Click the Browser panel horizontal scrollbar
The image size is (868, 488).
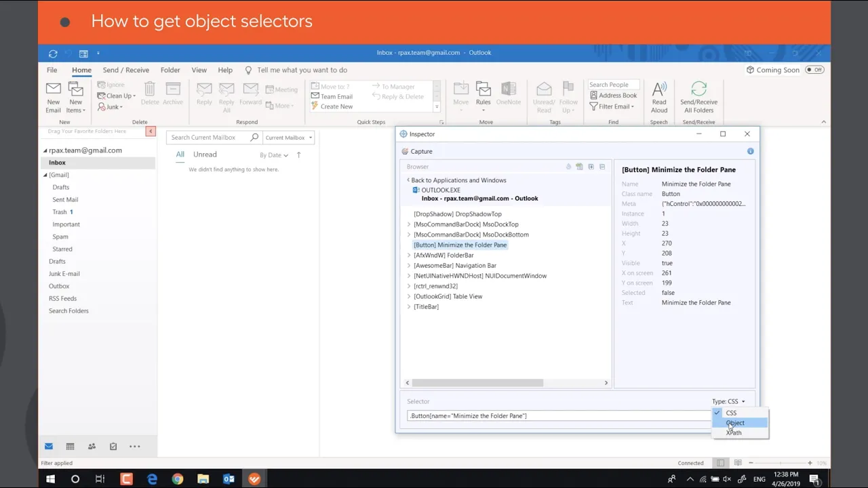(x=477, y=383)
